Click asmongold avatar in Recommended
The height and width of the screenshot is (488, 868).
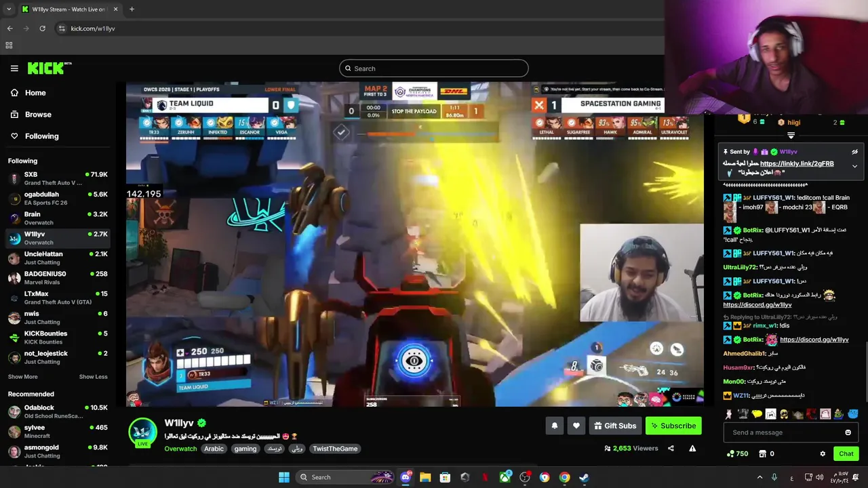[x=14, y=451]
